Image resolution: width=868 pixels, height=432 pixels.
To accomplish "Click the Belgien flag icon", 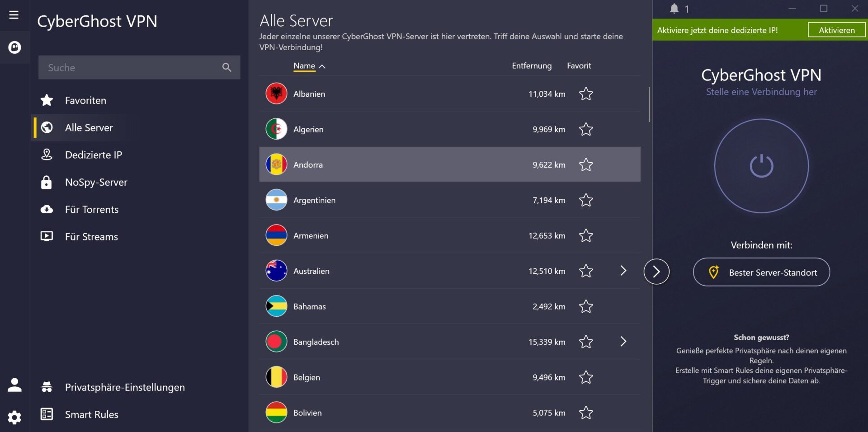I will tap(276, 377).
